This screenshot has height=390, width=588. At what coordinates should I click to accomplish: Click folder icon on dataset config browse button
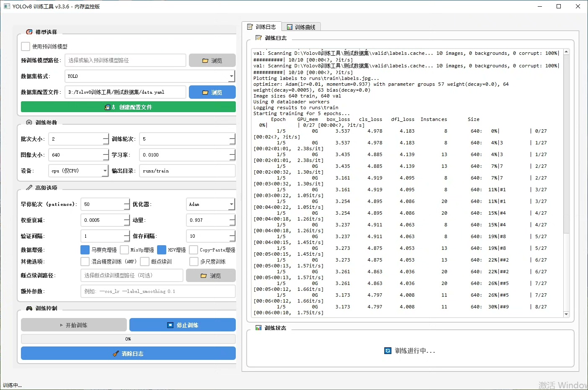(205, 92)
